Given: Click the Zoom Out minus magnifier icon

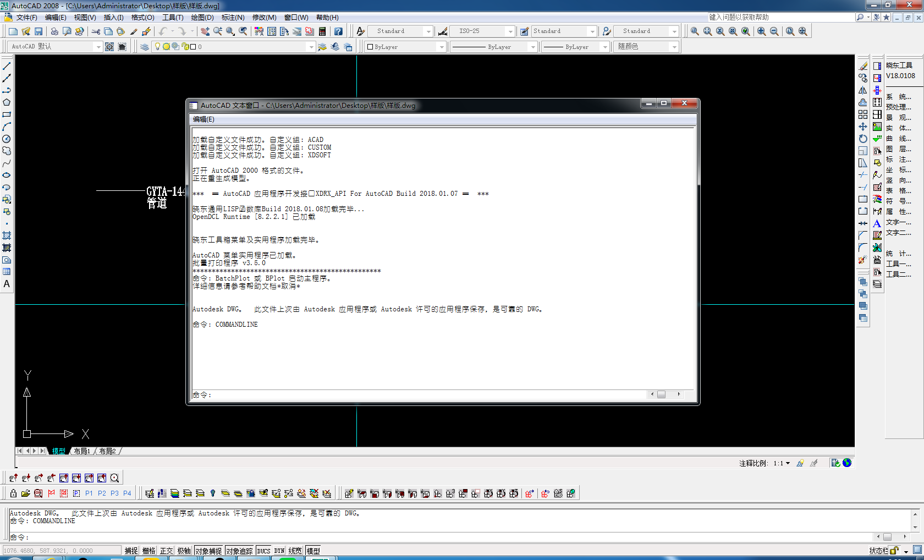Looking at the screenshot, I should (x=774, y=31).
